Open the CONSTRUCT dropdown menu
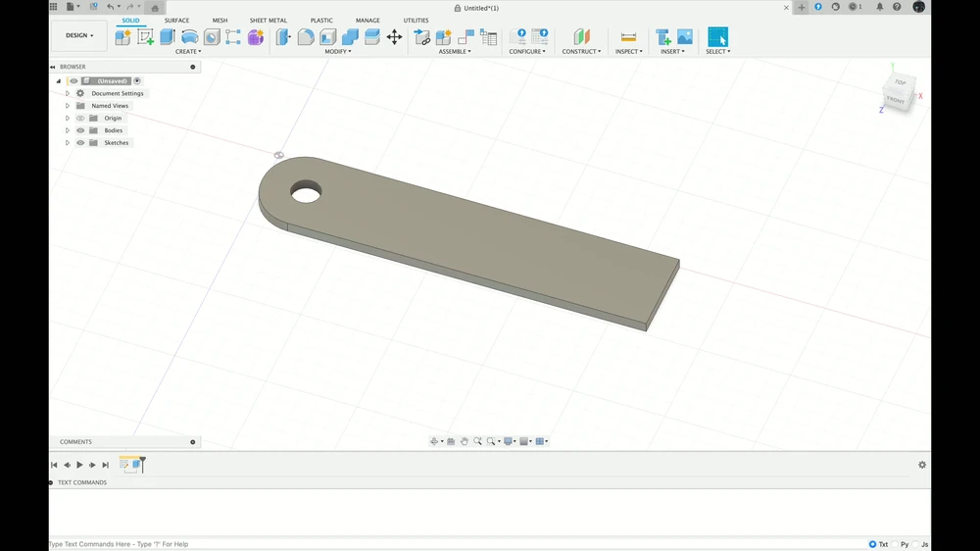980x551 pixels. click(581, 51)
